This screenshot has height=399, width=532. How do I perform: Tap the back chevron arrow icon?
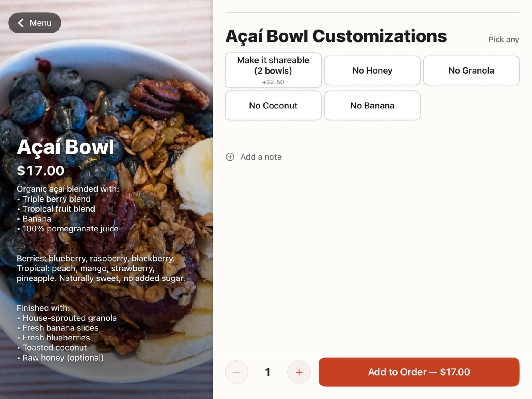point(21,23)
